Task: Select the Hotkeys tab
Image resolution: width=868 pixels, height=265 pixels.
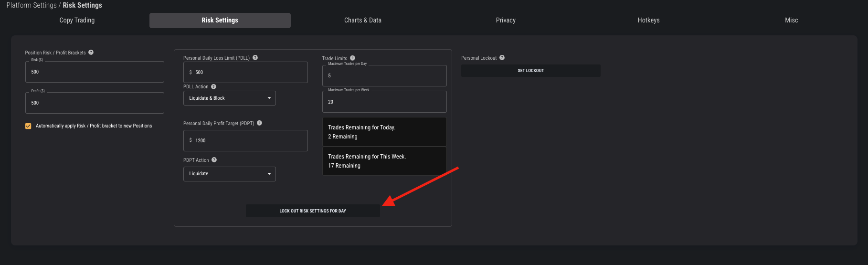Action: (648, 21)
